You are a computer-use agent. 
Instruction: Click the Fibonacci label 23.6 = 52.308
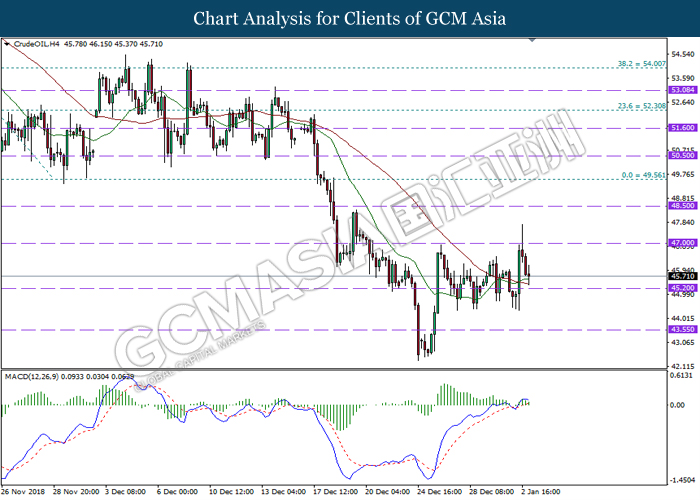click(642, 106)
